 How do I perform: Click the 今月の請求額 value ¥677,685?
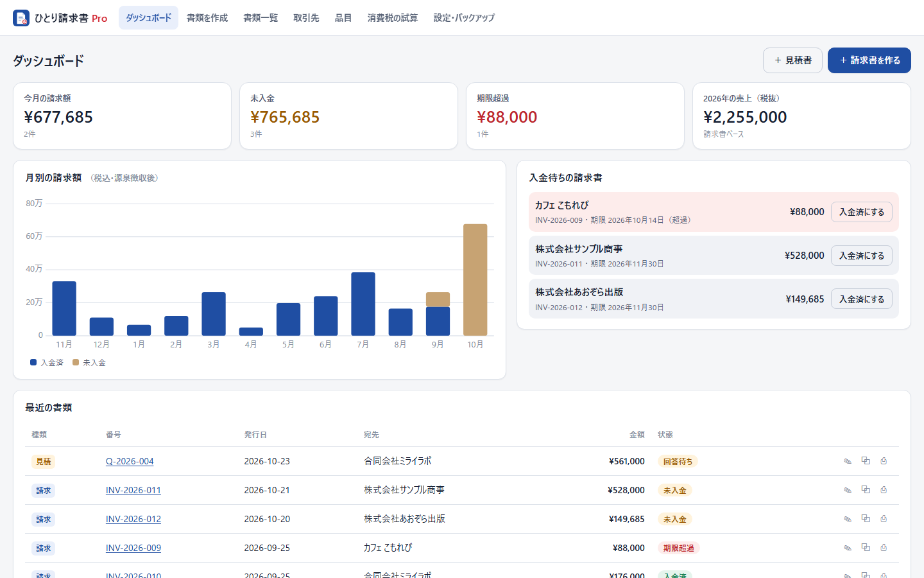pos(58,117)
